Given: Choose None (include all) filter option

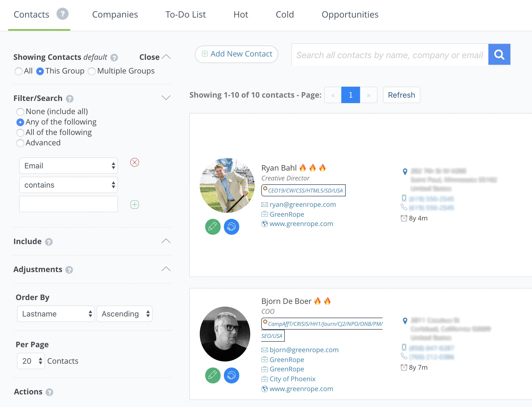Looking at the screenshot, I should pos(20,112).
